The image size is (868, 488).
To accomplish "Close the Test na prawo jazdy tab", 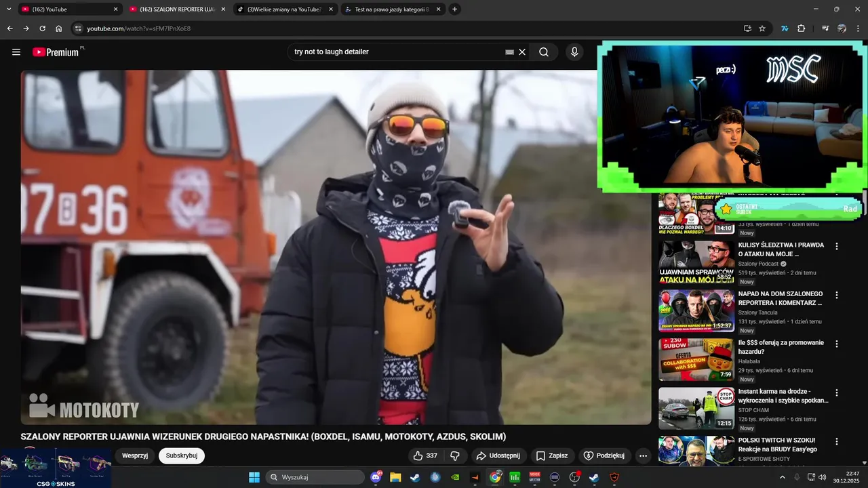I will click(438, 9).
